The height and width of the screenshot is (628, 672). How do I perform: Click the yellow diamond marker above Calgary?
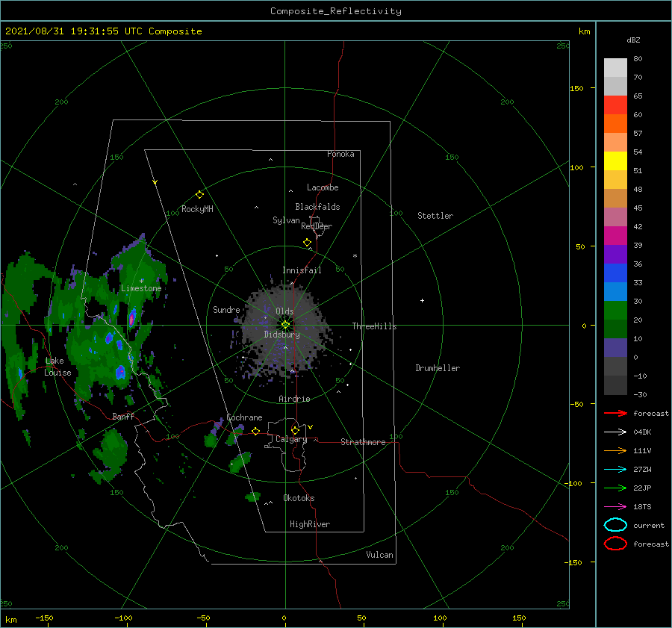(295, 430)
